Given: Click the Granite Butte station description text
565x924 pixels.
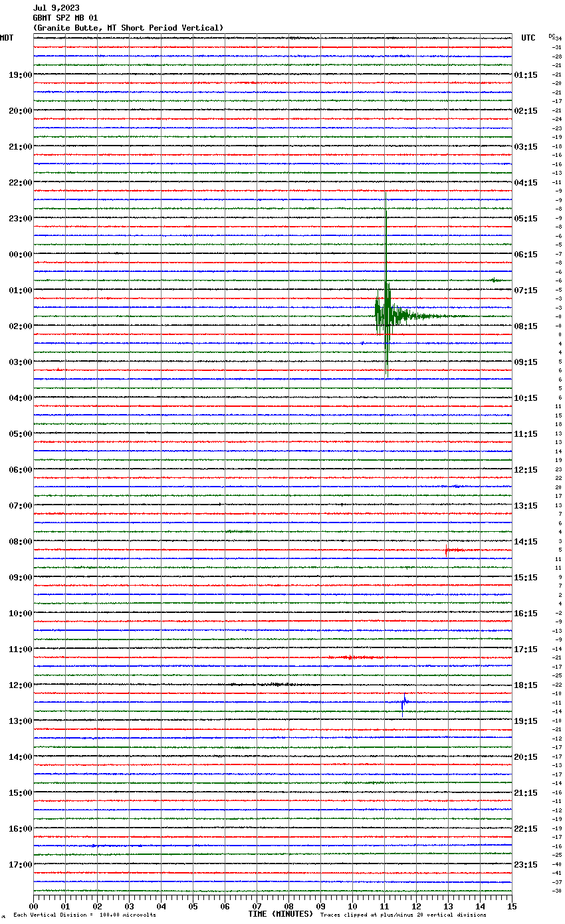Looking at the screenshot, I should (128, 28).
